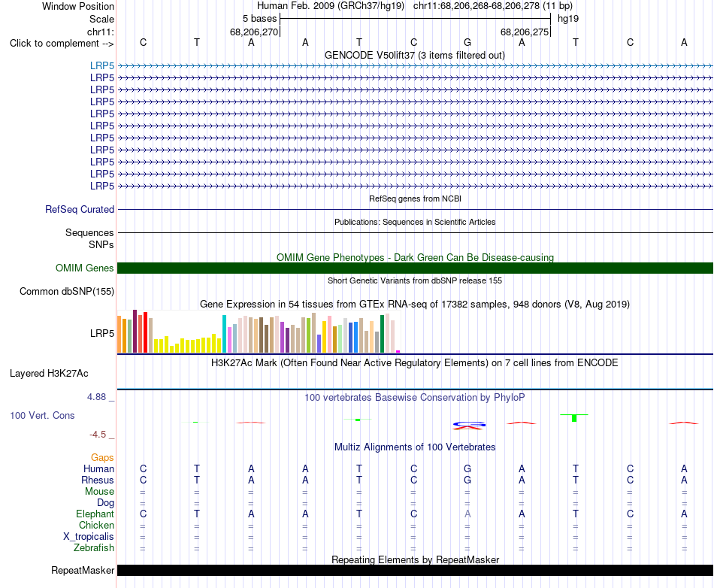Click the 'Mouse' species label
The height and width of the screenshot is (588, 714).
(99, 492)
